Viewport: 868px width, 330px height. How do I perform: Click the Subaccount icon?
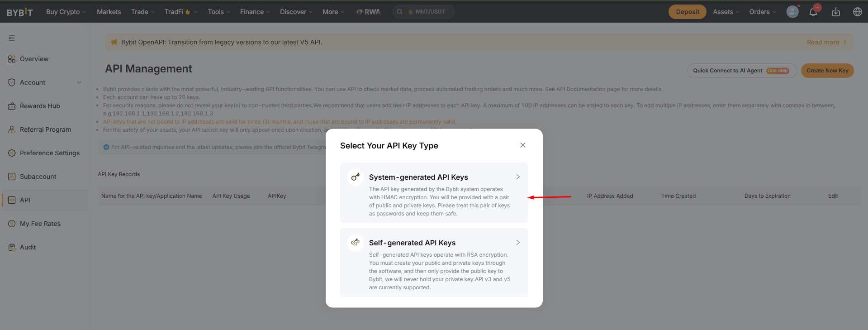[12, 177]
